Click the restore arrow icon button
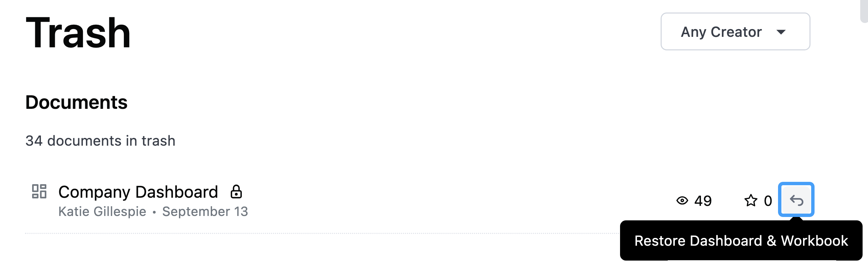Screen dimensions: 868x267 796,200
